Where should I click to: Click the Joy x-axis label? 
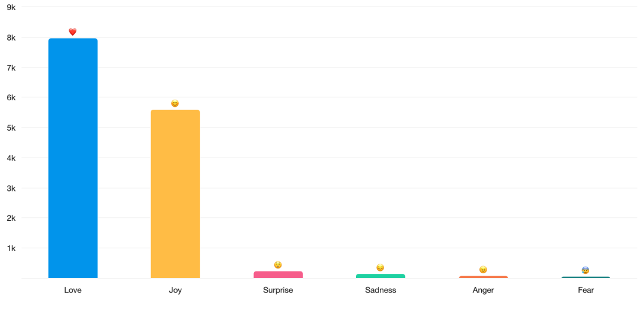[175, 291]
